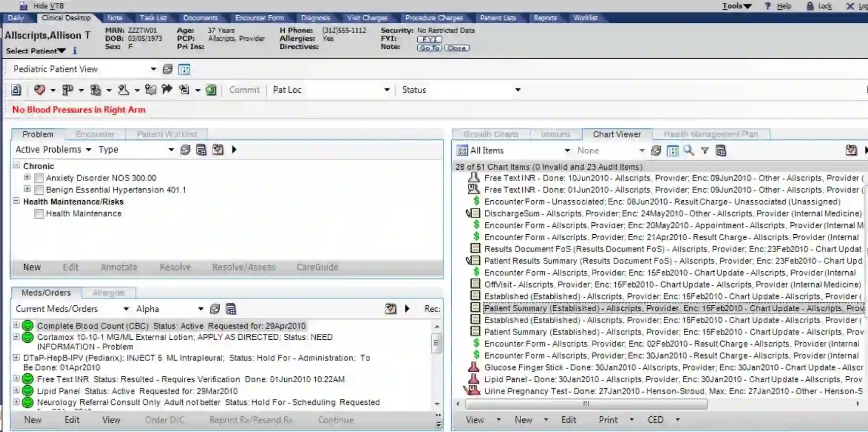Expand the Anxiety Disorder NOS problem node

pos(27,177)
